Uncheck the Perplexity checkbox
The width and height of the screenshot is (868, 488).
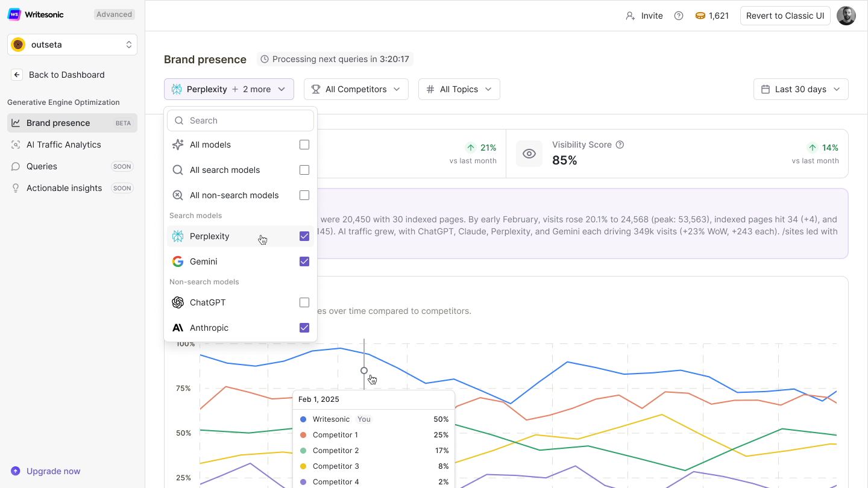(304, 236)
